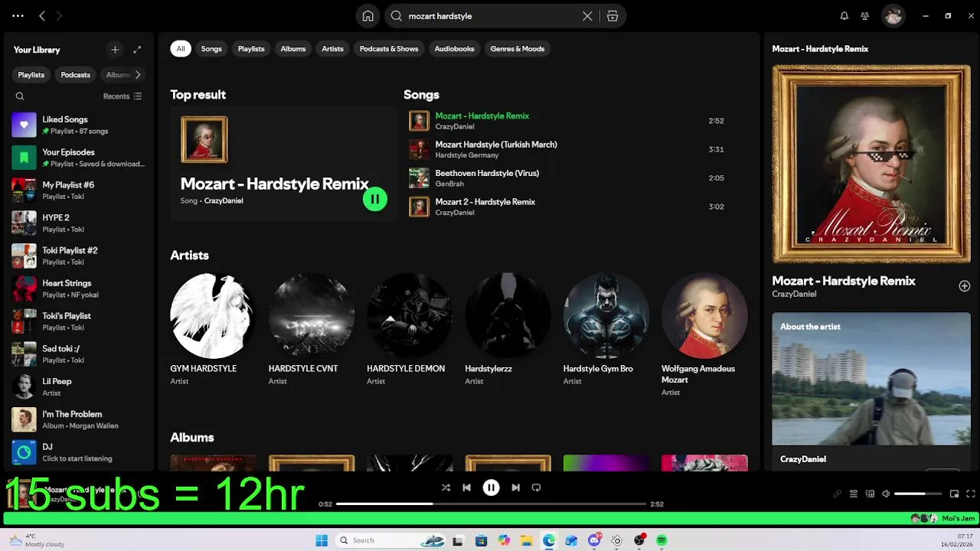Open the user profile avatar menu
Screen dimensions: 980x551
pyautogui.click(x=893, y=15)
